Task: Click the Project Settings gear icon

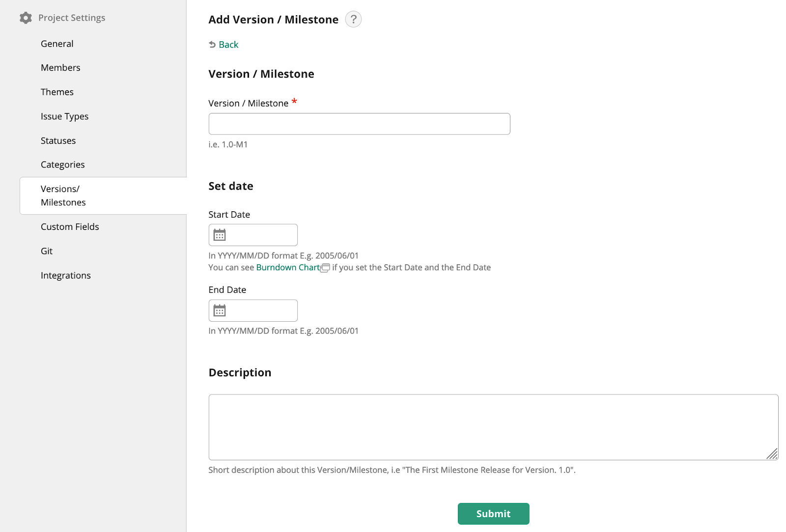Action: click(26, 18)
